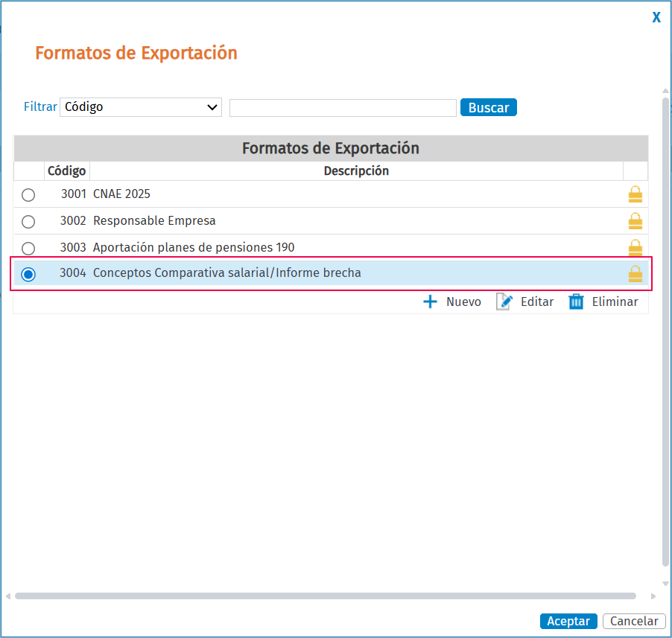
Task: Click the scroll-down arrow of vertical scrollbar
Action: 665,583
